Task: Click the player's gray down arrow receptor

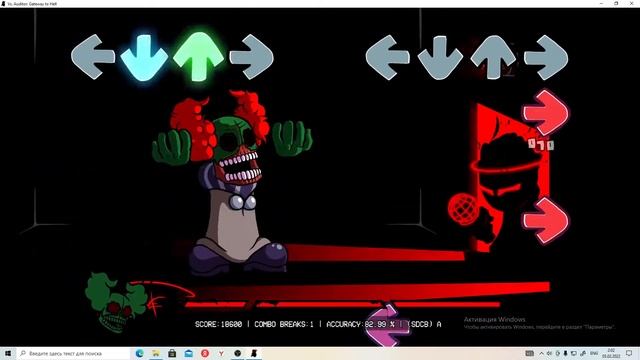Action: tap(440, 58)
